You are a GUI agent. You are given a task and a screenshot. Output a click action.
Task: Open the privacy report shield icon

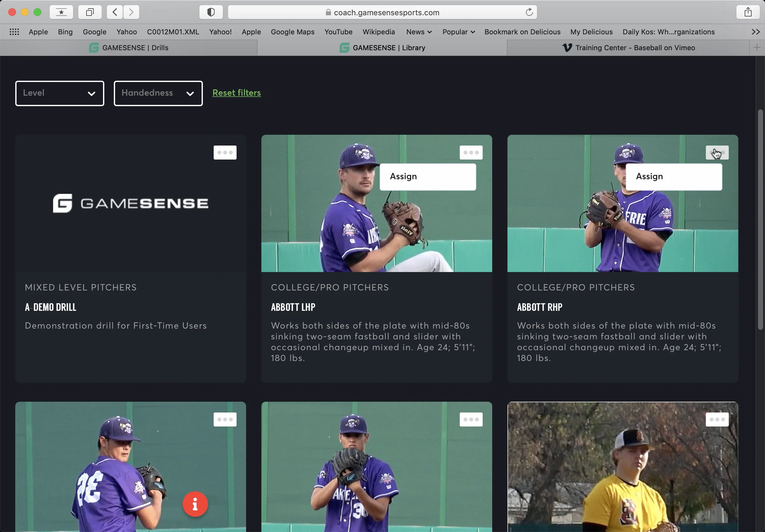tap(210, 12)
